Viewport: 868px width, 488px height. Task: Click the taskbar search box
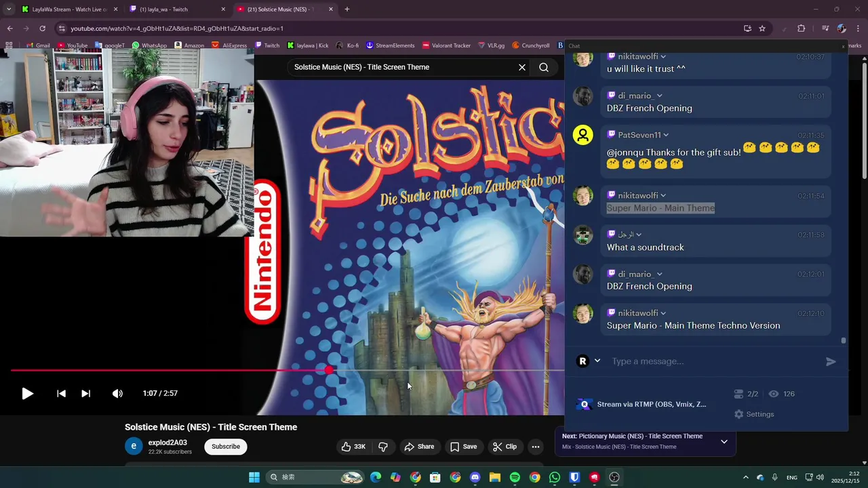coord(315,477)
